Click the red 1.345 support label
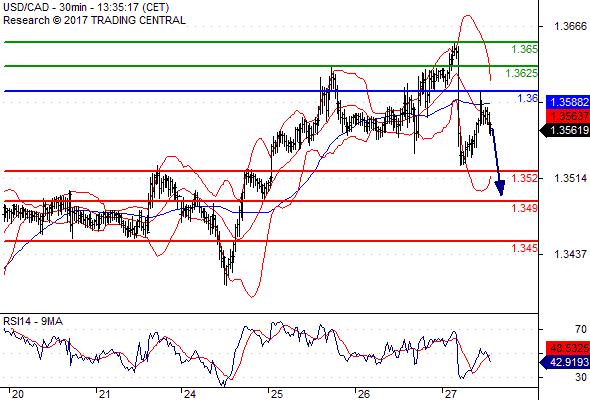This screenshot has height=400, width=590. 524,248
